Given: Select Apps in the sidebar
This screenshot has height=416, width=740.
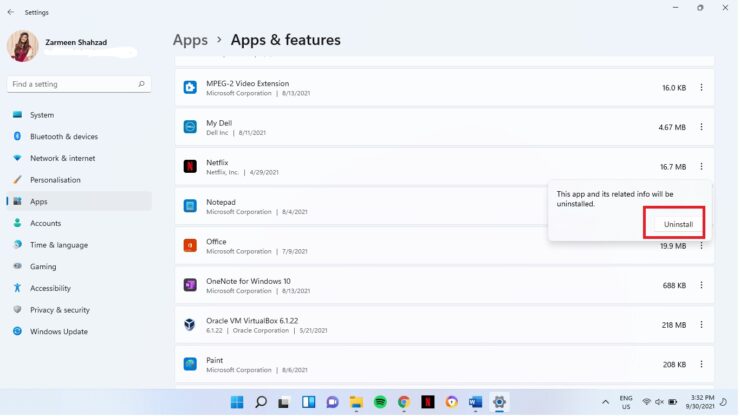Looking at the screenshot, I should pos(79,201).
